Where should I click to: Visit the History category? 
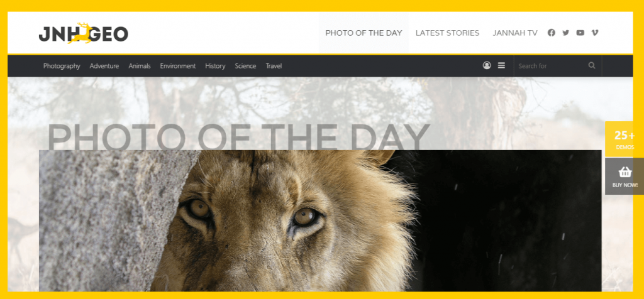pos(215,66)
